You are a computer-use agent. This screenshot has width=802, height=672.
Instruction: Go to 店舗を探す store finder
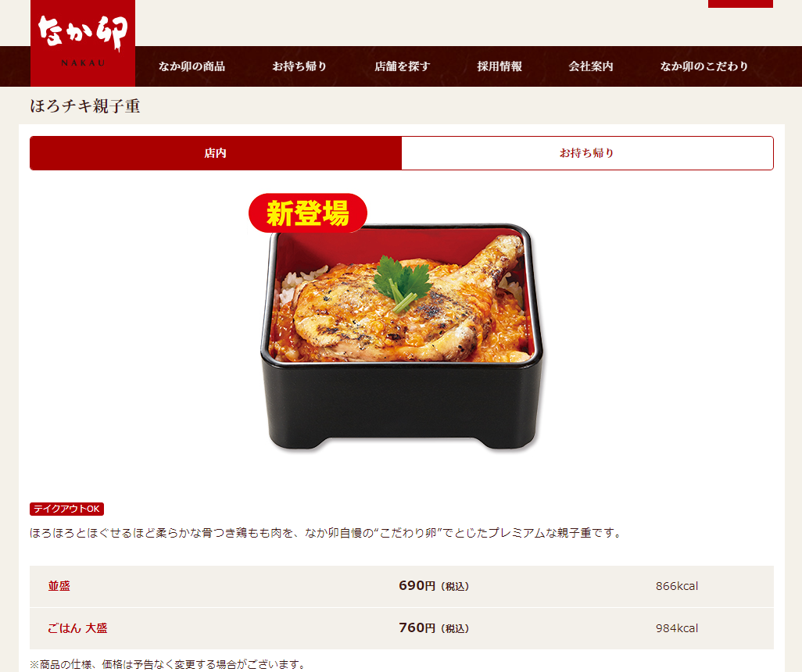coord(403,66)
